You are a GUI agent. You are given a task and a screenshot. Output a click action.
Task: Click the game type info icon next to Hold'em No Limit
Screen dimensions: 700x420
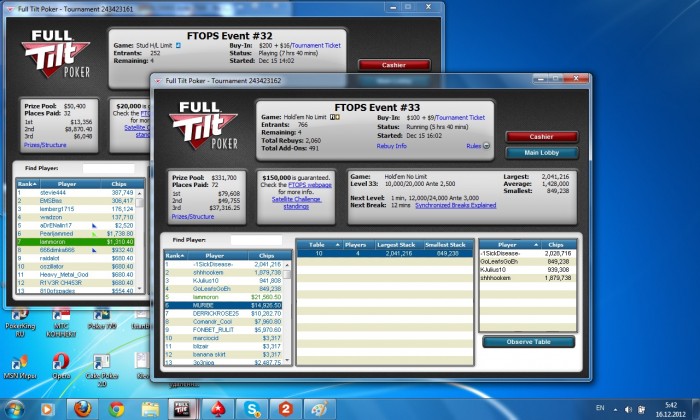335,117
